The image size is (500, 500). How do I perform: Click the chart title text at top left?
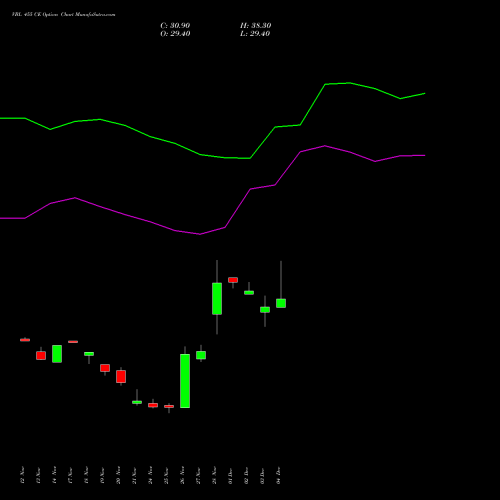coord(63,15)
